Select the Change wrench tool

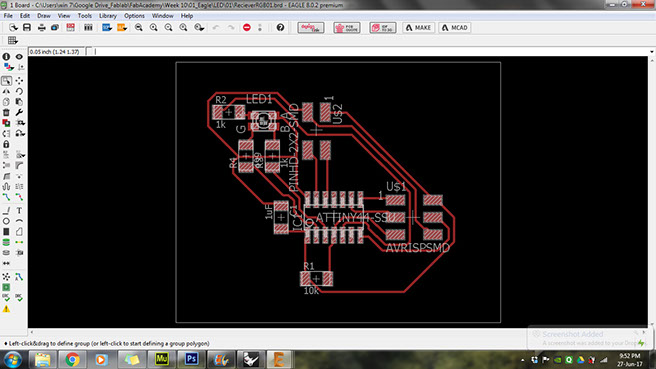(19, 113)
